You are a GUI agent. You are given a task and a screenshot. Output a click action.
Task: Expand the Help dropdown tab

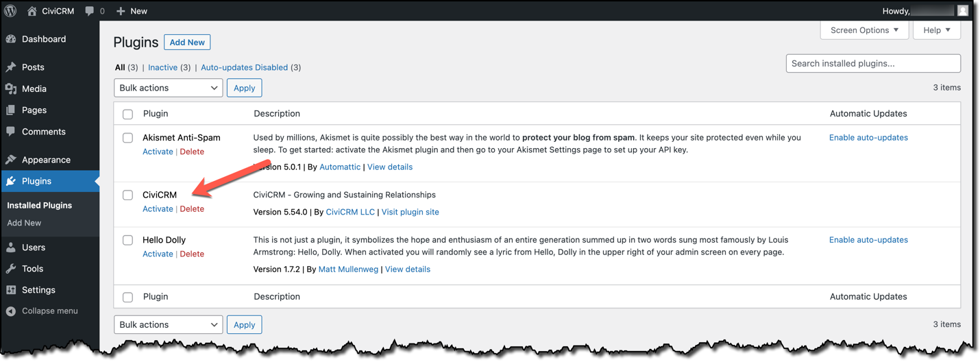[936, 30]
